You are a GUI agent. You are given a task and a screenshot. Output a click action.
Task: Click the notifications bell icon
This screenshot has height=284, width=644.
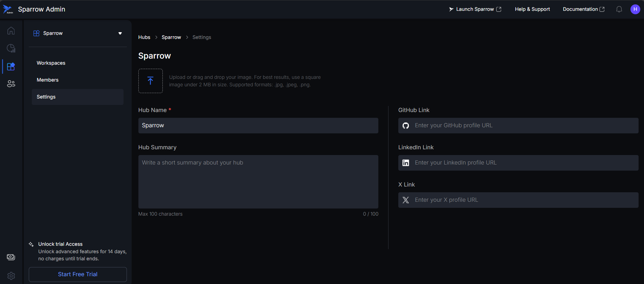pos(619,9)
